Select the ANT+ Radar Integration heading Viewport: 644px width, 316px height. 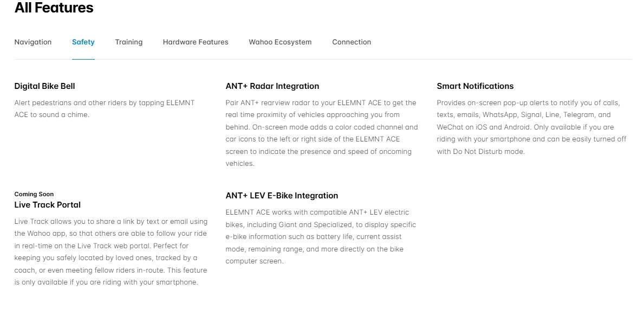point(272,86)
